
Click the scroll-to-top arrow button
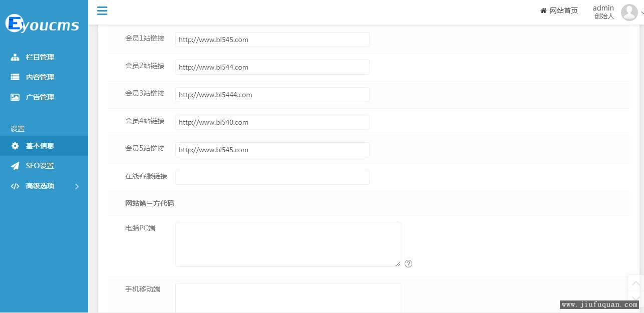[x=635, y=283]
